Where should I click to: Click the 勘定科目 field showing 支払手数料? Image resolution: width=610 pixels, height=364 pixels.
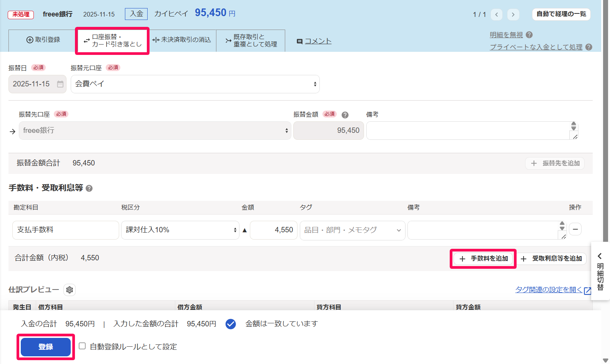click(x=66, y=230)
